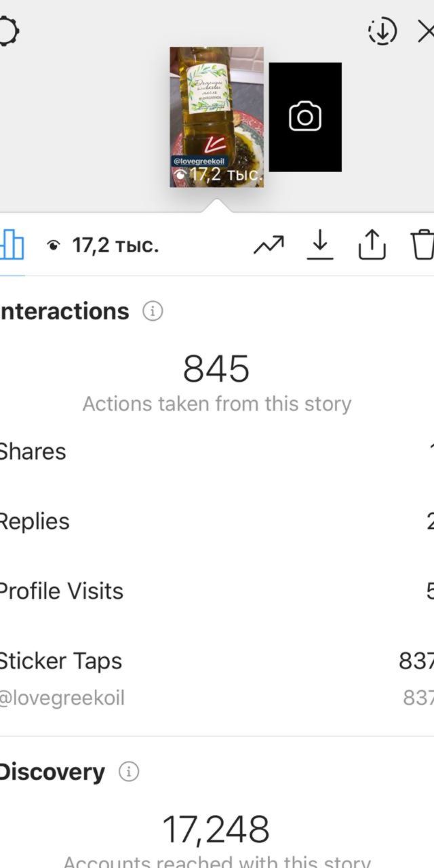Open story settings gear icon

tap(7, 31)
